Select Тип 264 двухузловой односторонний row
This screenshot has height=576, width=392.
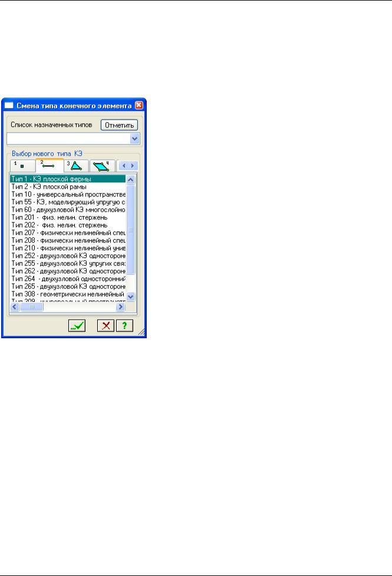(x=68, y=279)
